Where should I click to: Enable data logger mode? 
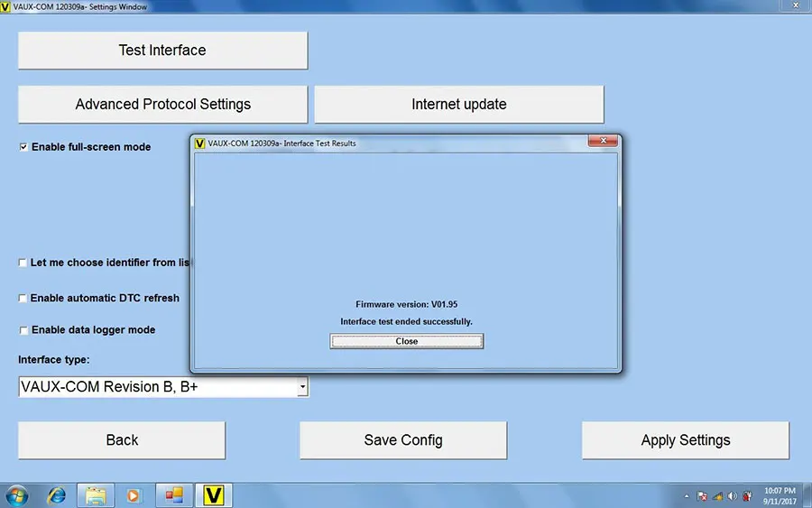coord(23,330)
